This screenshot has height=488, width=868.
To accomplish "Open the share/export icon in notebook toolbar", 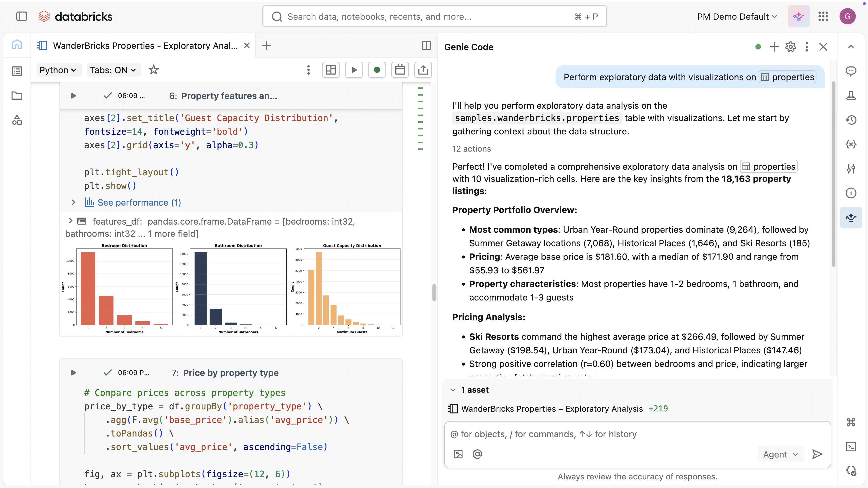I will 423,70.
